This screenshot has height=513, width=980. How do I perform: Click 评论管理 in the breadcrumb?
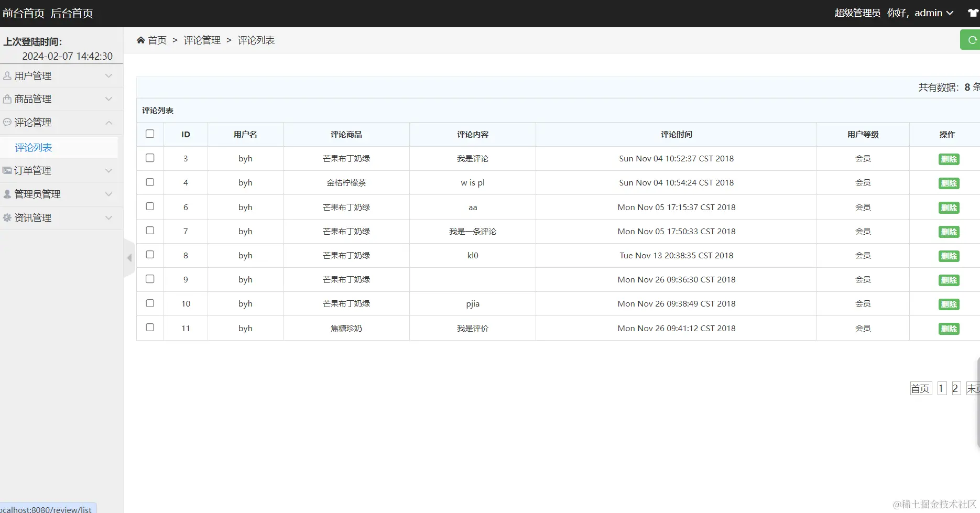(x=202, y=40)
